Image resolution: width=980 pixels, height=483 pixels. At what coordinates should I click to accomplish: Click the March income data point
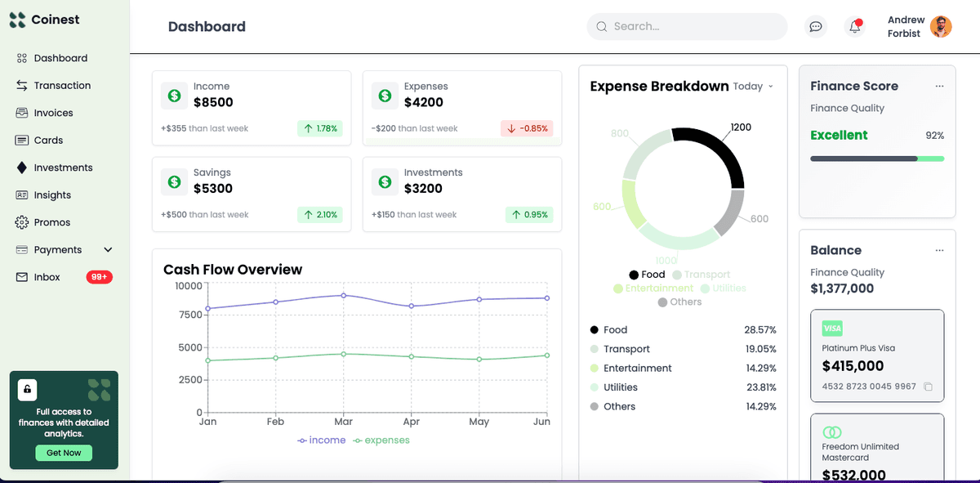tap(343, 295)
